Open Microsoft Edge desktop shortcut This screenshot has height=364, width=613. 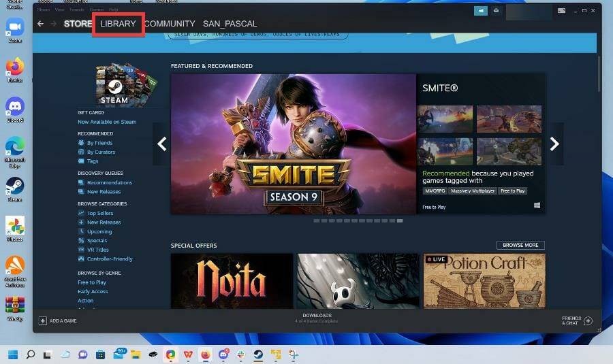[15, 152]
